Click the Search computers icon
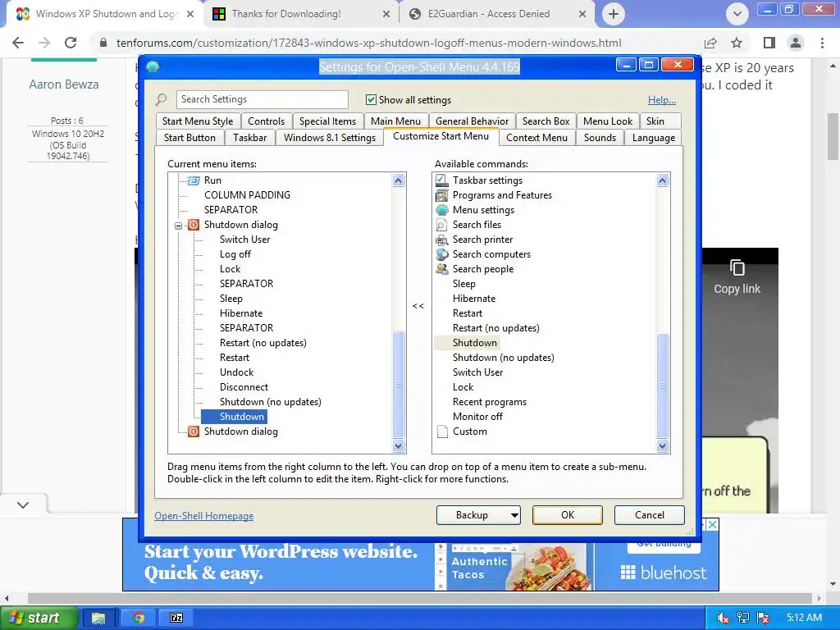The image size is (840, 630). coord(442,254)
